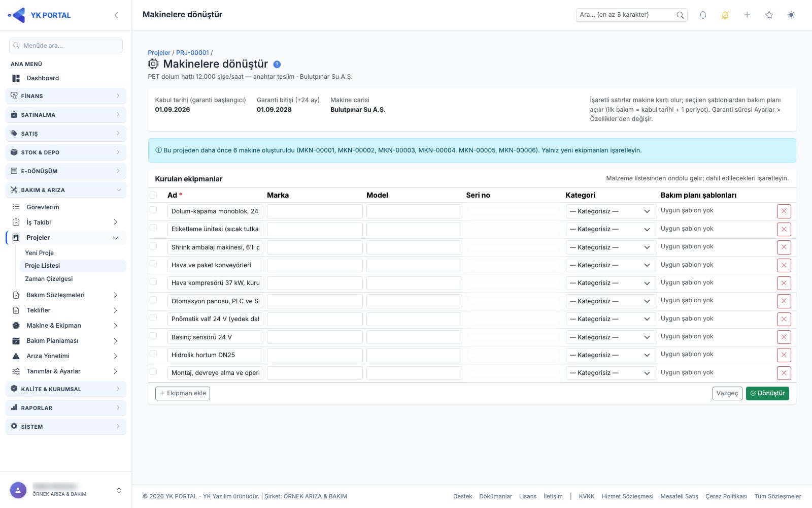The image size is (812, 508).
Task: Open notifications bell icon
Action: click(x=703, y=15)
